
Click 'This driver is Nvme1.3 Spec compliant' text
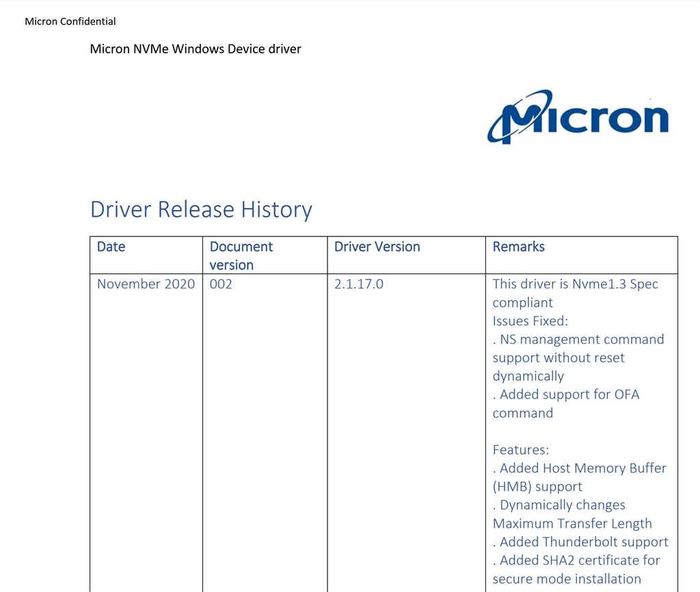[576, 293]
